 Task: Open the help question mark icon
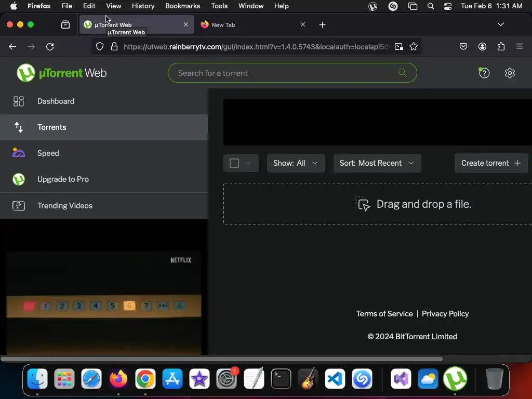point(484,73)
